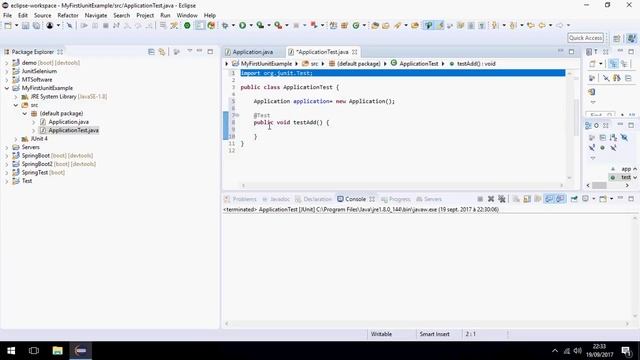This screenshot has height=360, width=640.
Task: Collapse the src folder node
Action: [x=16, y=105]
